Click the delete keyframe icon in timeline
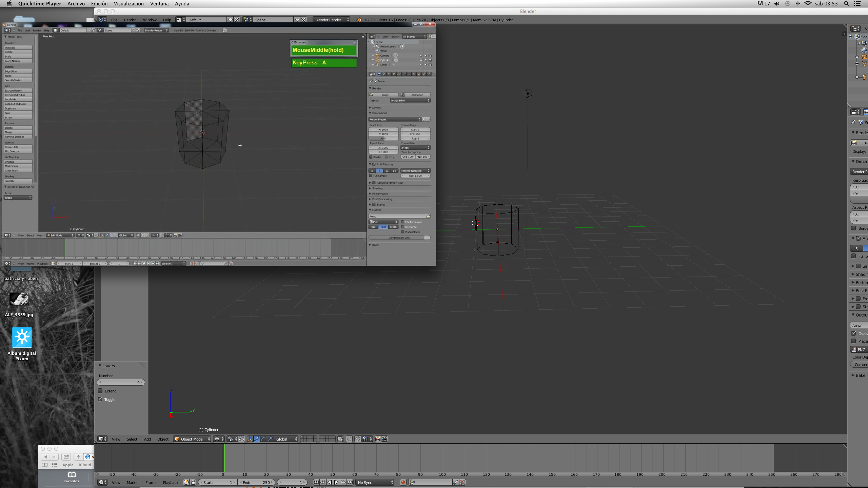The height and width of the screenshot is (488, 868). [462, 482]
